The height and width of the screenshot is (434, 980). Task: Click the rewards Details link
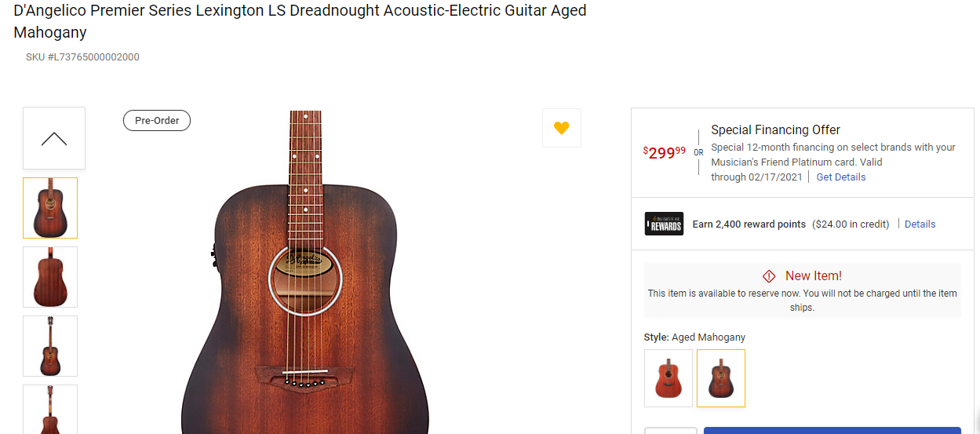[920, 224]
